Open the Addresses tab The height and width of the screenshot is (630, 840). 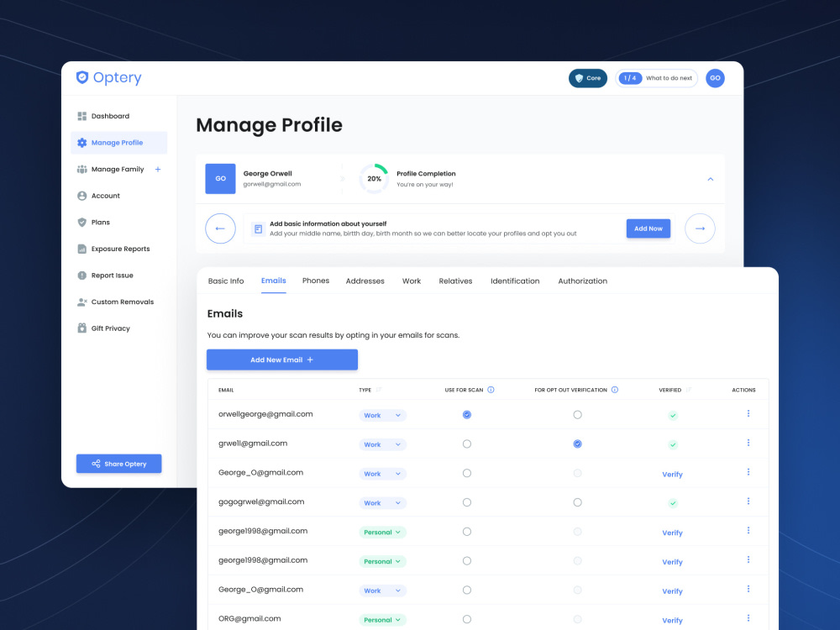[365, 281]
